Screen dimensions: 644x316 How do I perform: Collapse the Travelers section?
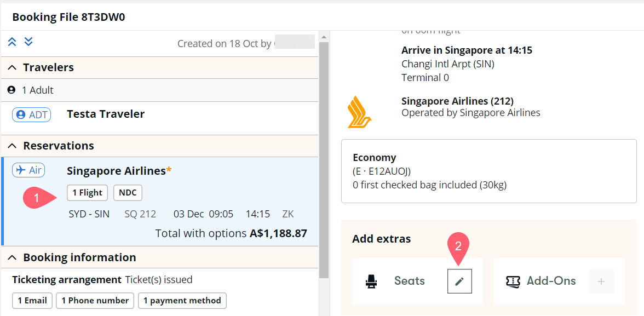[x=12, y=67]
